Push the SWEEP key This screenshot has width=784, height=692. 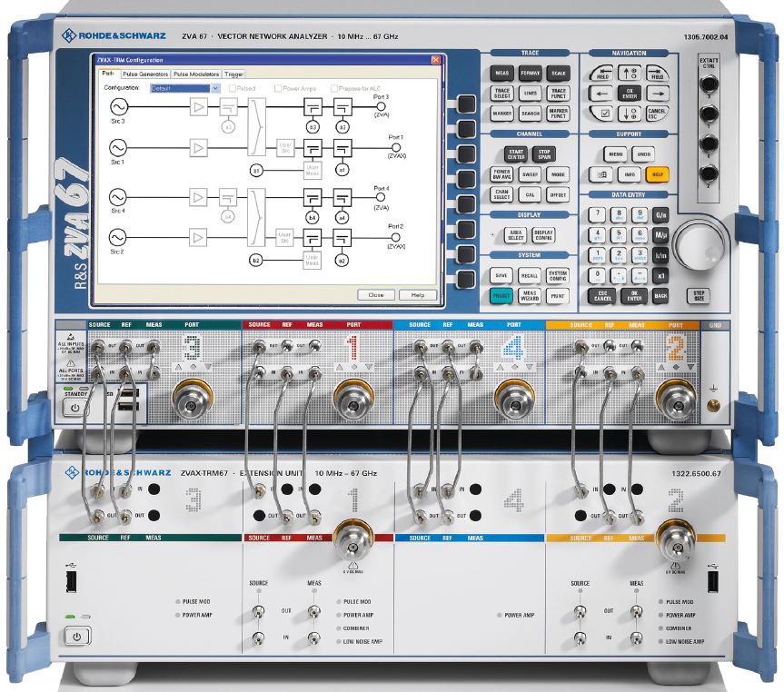point(530,174)
